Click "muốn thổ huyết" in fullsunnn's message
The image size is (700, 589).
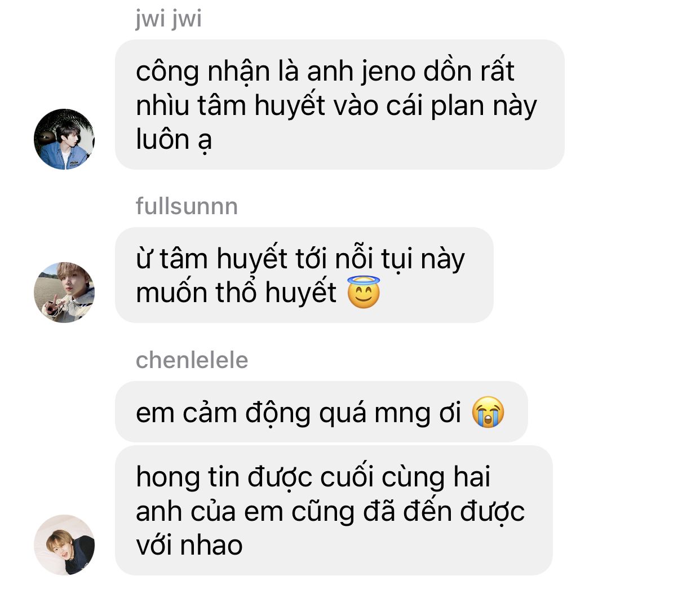coord(236,293)
